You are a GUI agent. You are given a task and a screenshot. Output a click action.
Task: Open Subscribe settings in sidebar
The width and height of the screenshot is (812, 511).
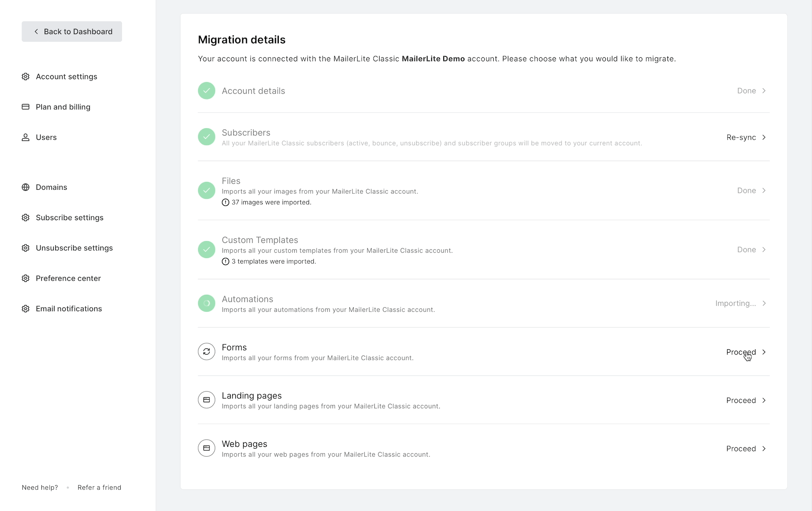click(69, 218)
